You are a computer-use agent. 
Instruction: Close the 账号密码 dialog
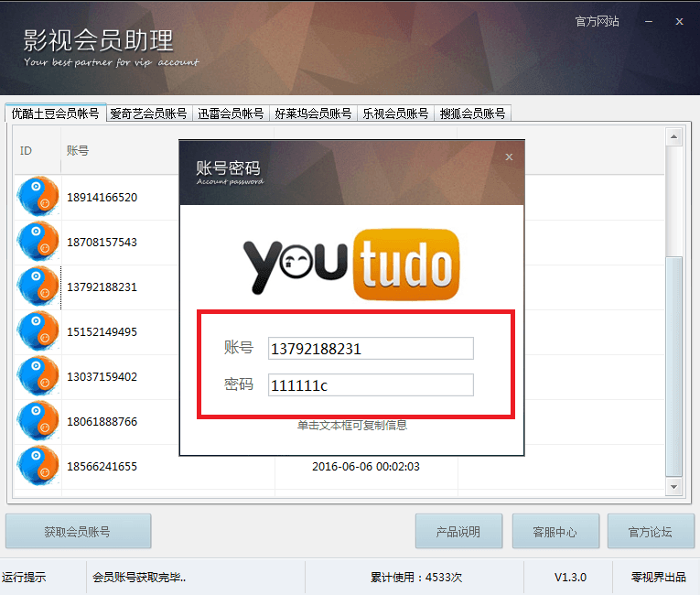(509, 157)
